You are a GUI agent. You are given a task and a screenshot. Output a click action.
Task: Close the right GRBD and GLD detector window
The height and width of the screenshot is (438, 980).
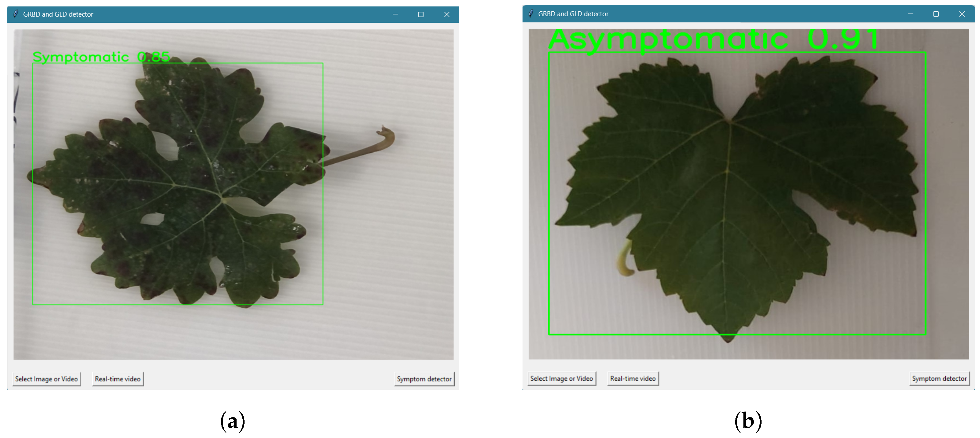(x=962, y=14)
